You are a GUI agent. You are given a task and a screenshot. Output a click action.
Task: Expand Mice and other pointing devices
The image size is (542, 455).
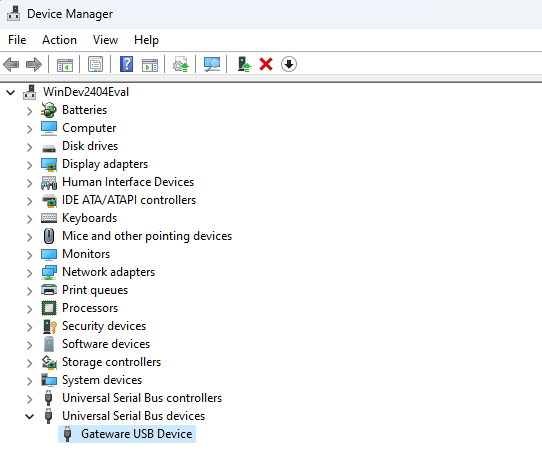point(29,236)
